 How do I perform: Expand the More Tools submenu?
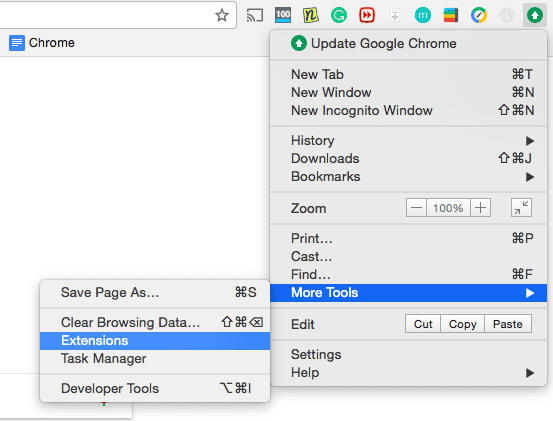(408, 293)
